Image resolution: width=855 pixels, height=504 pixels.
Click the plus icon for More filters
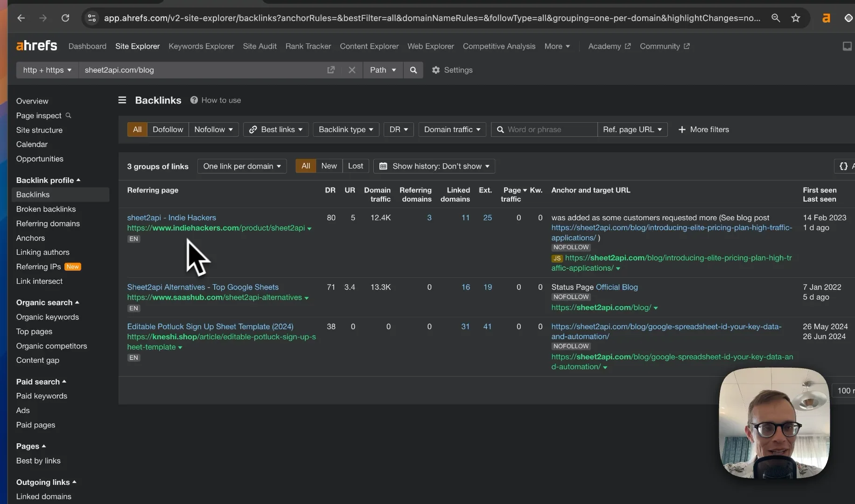pos(681,129)
